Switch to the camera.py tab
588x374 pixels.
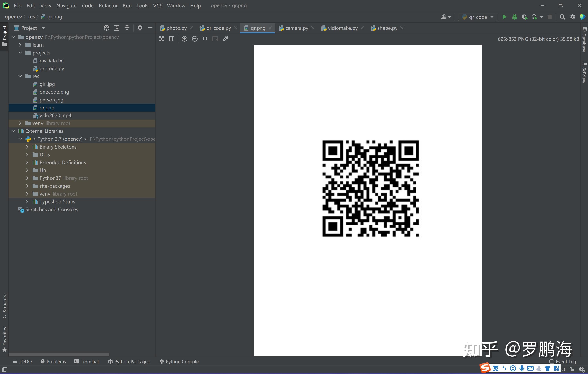pos(296,28)
